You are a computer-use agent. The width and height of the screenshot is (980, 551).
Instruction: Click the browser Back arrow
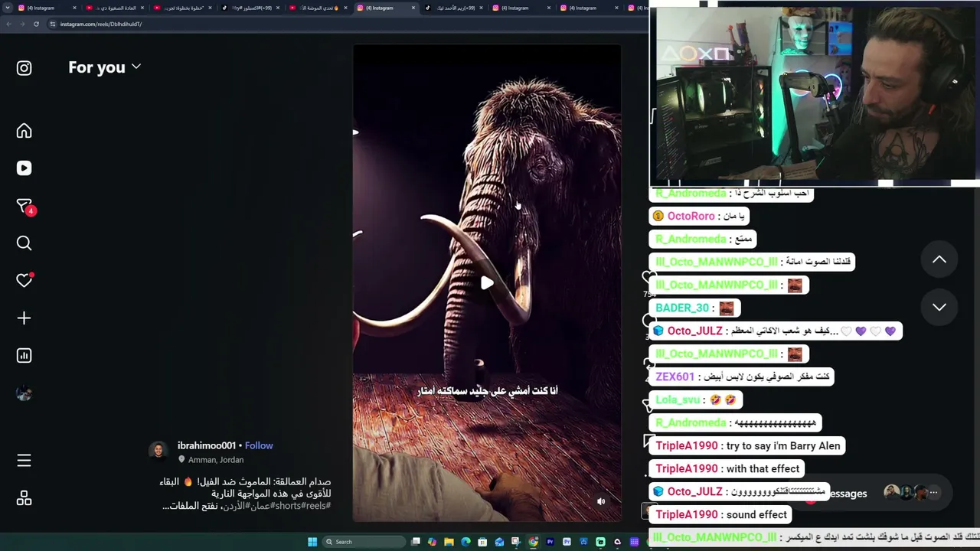point(9,24)
